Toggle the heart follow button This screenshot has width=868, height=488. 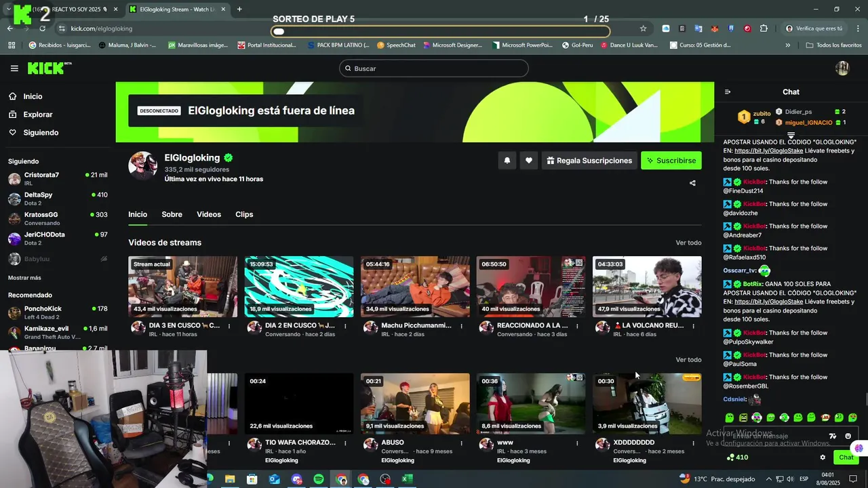[528, 161]
